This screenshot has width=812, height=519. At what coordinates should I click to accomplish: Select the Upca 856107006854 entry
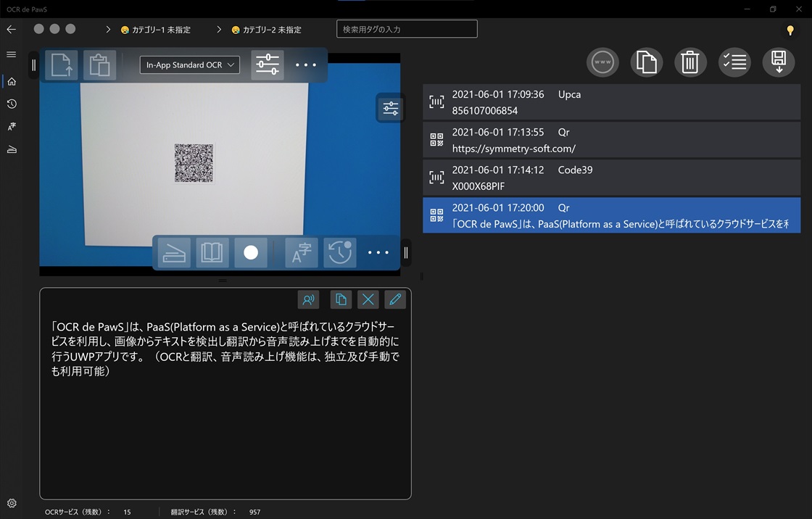612,102
